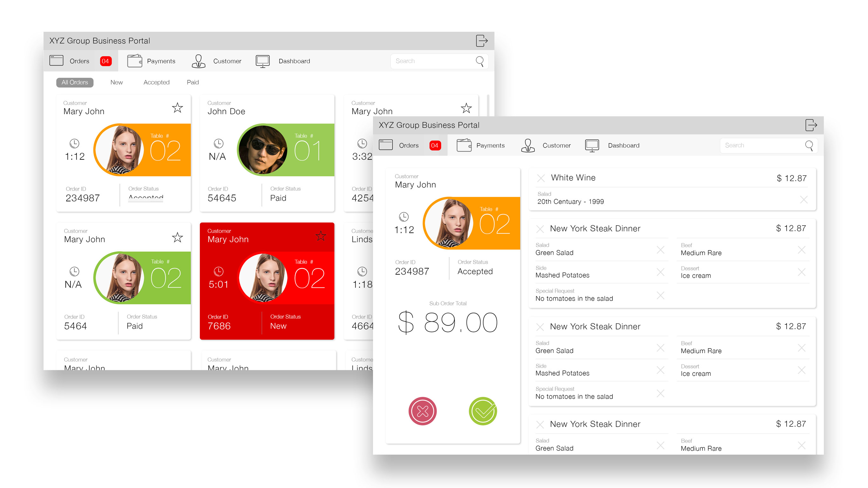The height and width of the screenshot is (488, 868).
Task: Click logout icon in front portal header
Action: click(x=811, y=125)
